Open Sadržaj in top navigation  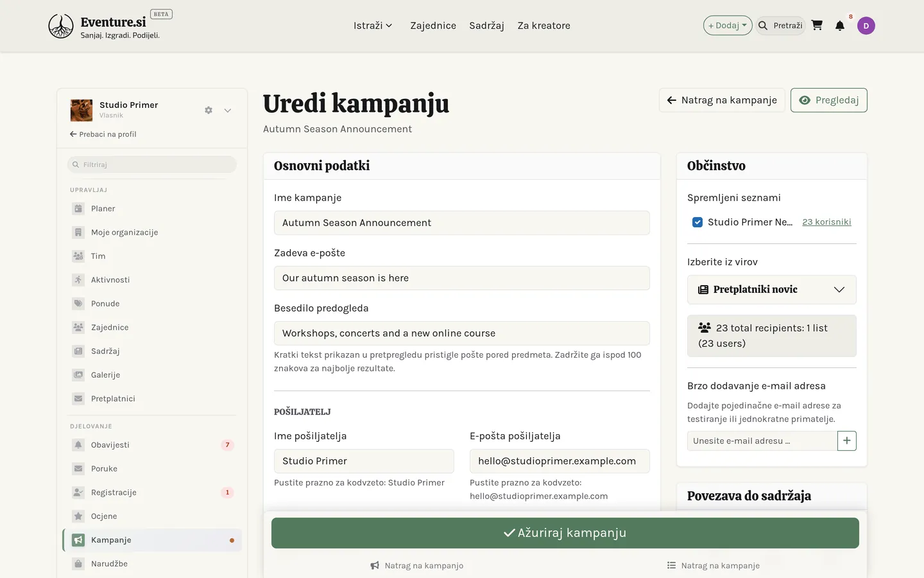click(x=486, y=26)
